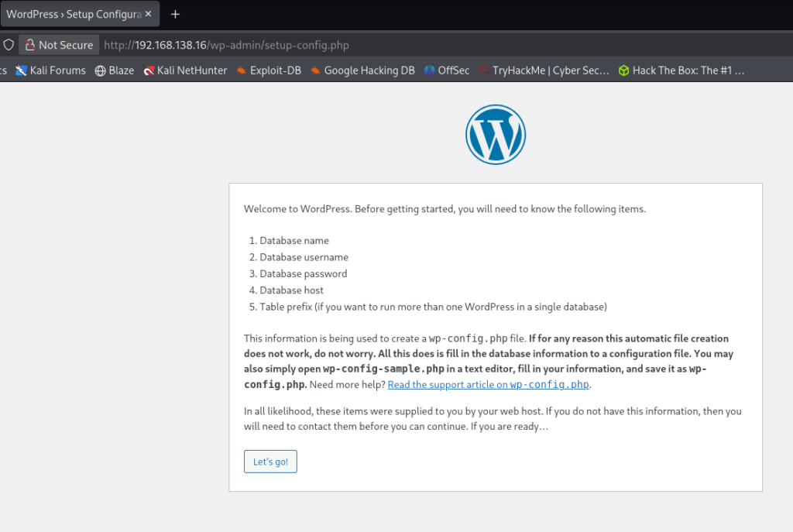Image resolution: width=793 pixels, height=532 pixels.
Task: Open the Exploit-DB bookmark
Action: pos(269,70)
